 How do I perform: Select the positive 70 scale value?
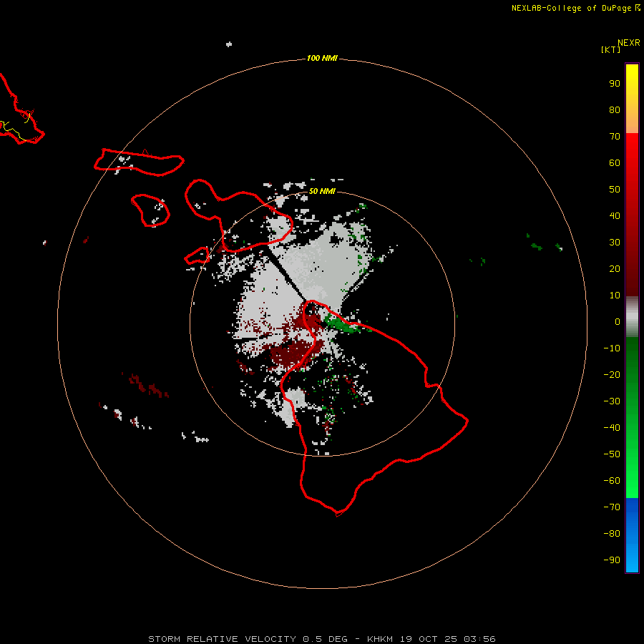click(615, 137)
